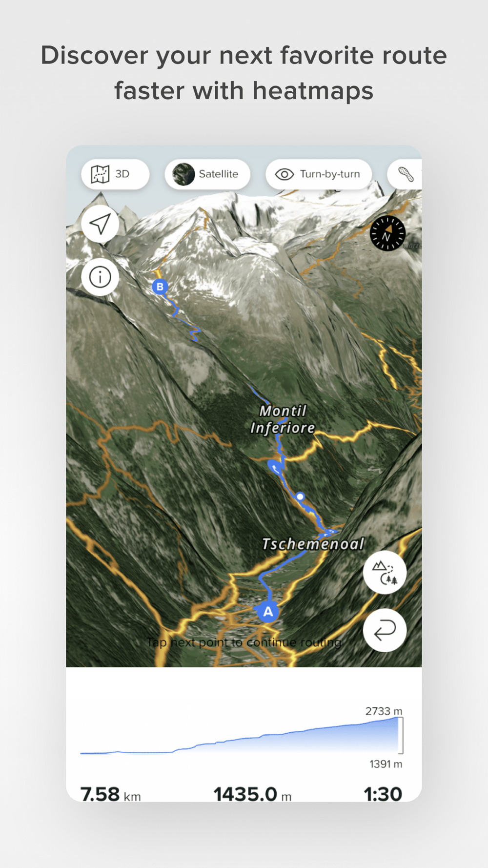Toggle the 3D map mode
Viewport: 488px width, 868px height.
pos(115,174)
